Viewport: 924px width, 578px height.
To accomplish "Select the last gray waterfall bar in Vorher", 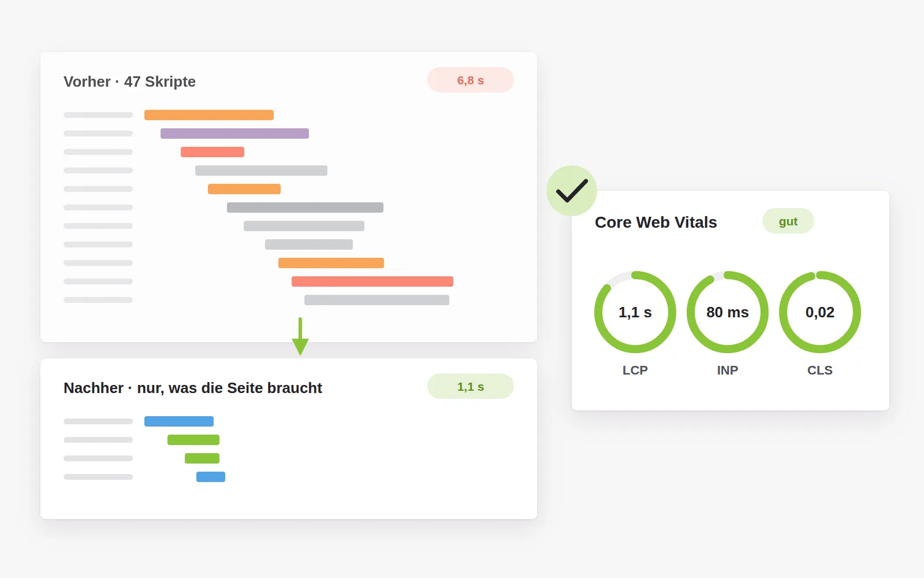I will click(x=377, y=300).
